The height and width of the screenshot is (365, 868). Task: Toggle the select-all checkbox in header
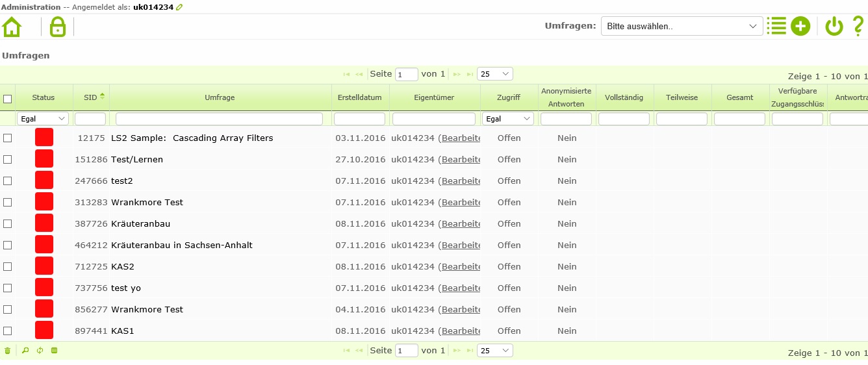(8, 99)
